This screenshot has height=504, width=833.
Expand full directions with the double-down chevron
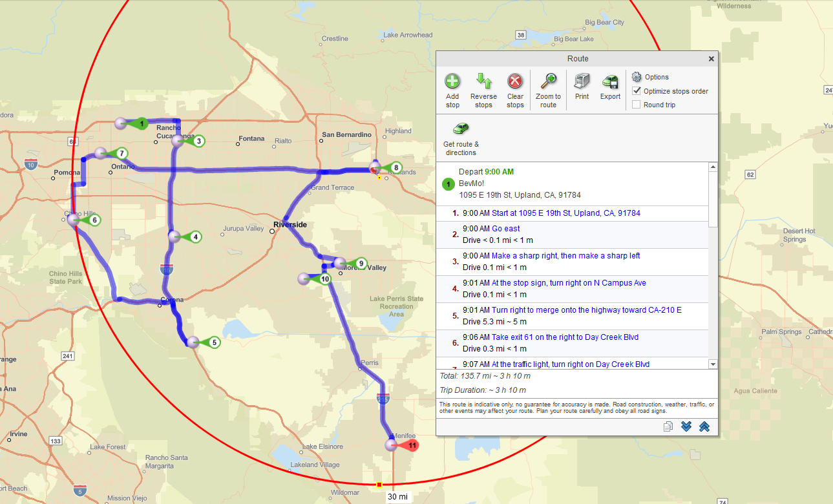point(686,426)
